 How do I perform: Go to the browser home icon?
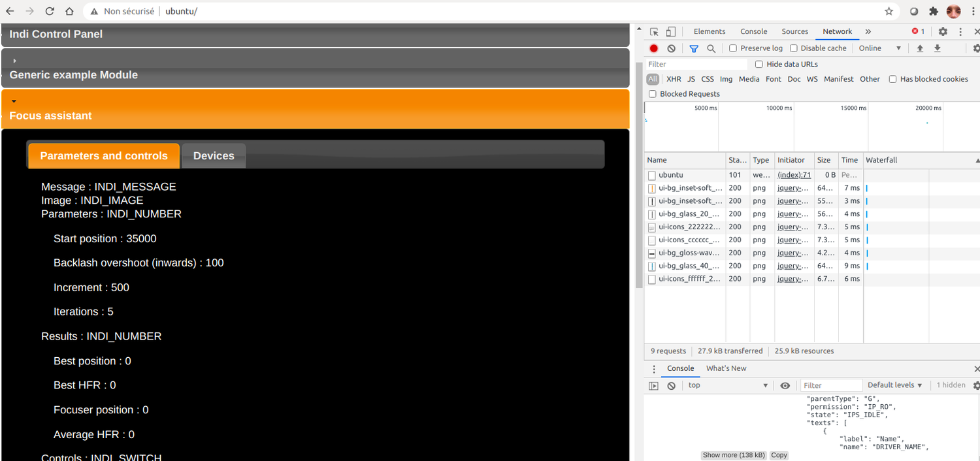[69, 11]
